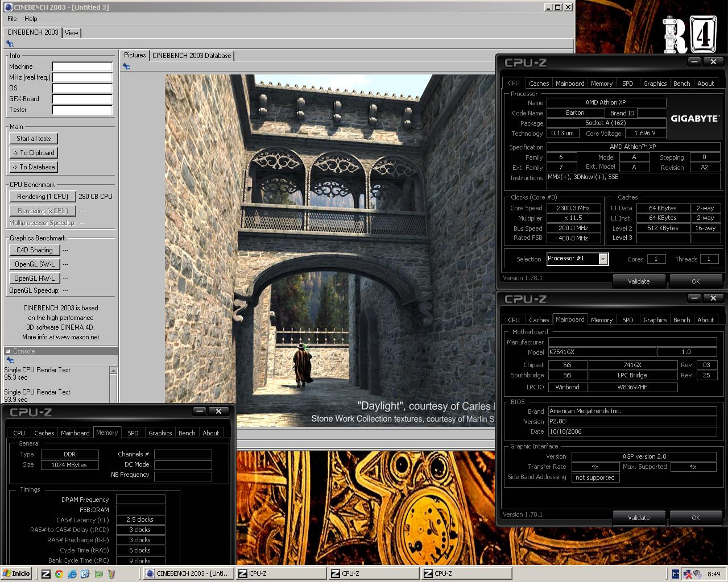This screenshot has height=582, width=728.
Task: Open SPD tab in bottom-left CPU-Z window
Action: [x=133, y=433]
